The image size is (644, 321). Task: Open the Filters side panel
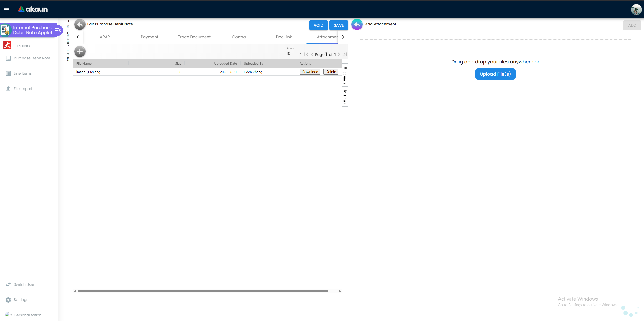(345, 97)
